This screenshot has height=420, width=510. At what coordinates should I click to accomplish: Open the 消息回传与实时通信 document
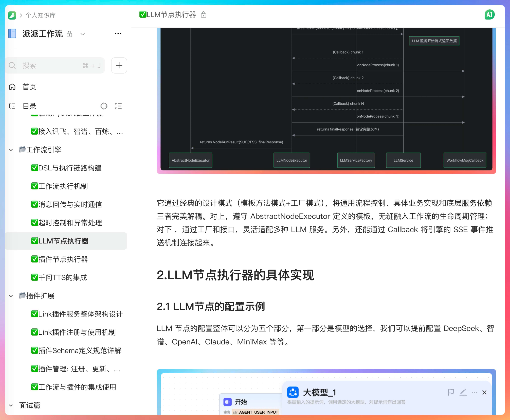pos(70,204)
